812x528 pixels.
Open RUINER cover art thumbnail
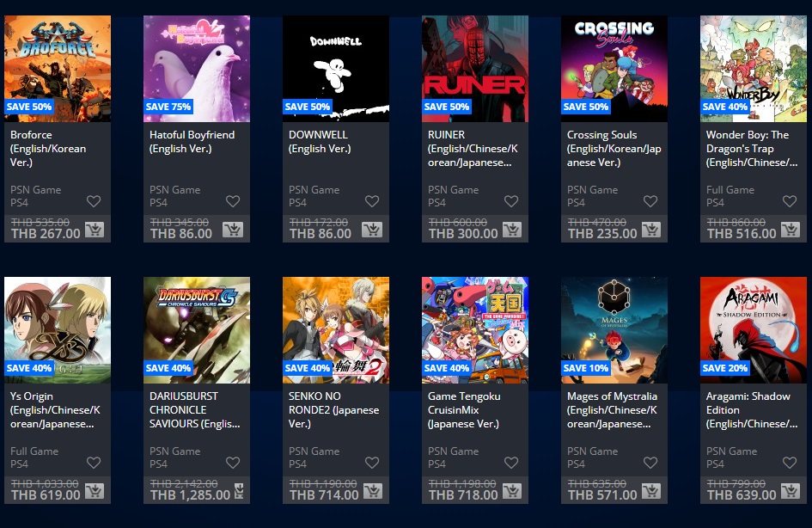475,69
